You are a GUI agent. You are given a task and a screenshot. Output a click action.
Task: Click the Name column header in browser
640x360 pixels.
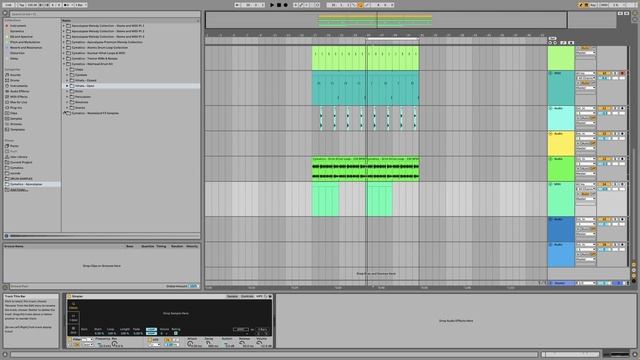(x=66, y=20)
